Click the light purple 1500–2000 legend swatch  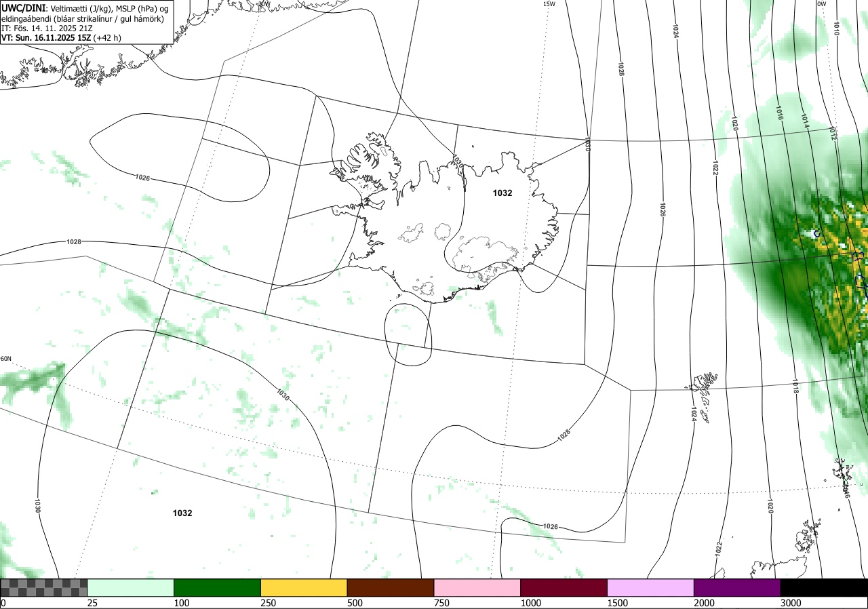(651, 587)
